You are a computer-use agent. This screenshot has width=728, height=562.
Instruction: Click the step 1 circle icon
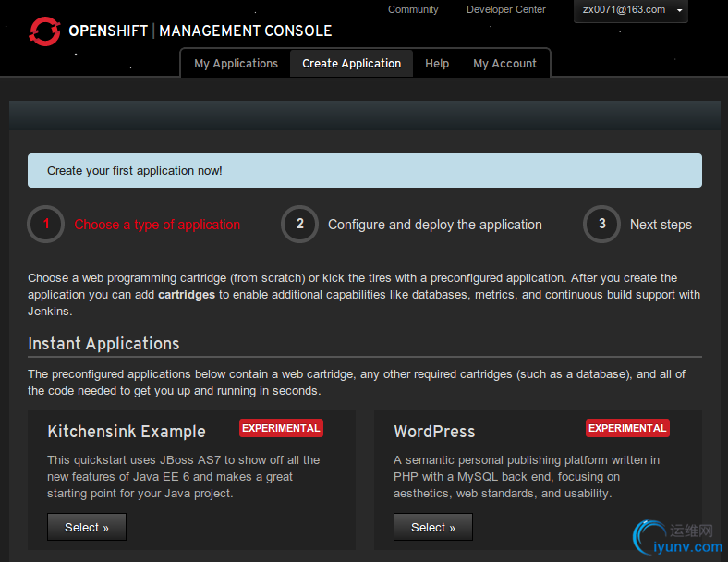coord(46,224)
